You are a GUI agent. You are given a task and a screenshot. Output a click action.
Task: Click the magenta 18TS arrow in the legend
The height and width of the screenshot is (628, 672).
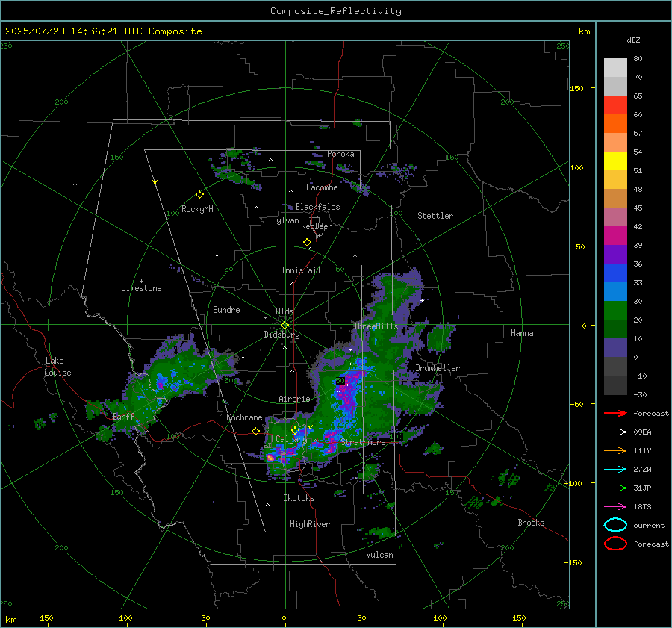click(x=615, y=507)
